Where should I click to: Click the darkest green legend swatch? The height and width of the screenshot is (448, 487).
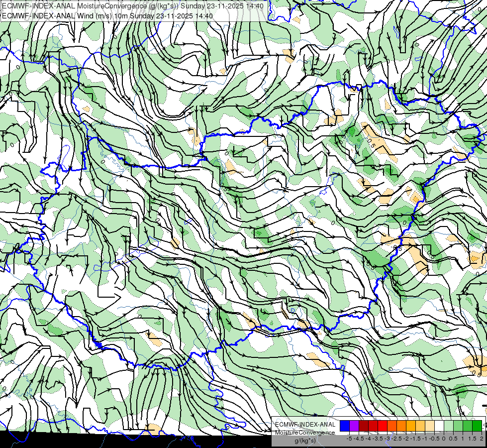[477, 426]
